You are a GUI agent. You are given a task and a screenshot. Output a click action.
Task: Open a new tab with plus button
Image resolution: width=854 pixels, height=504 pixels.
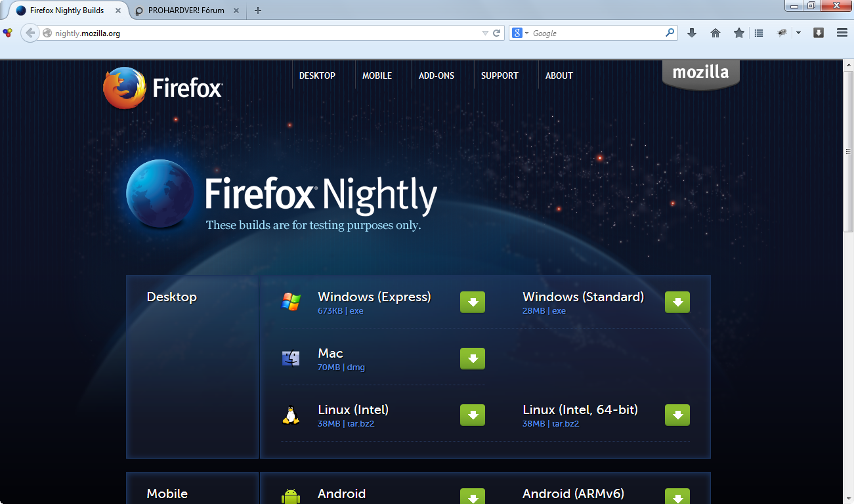(258, 10)
